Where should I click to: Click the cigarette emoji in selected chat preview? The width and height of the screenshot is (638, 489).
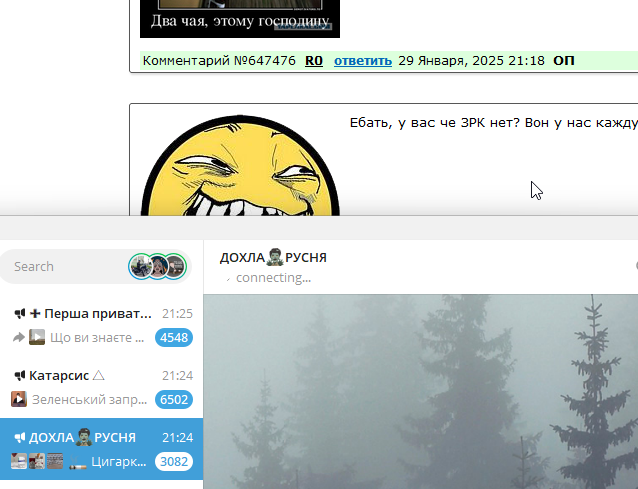77,462
